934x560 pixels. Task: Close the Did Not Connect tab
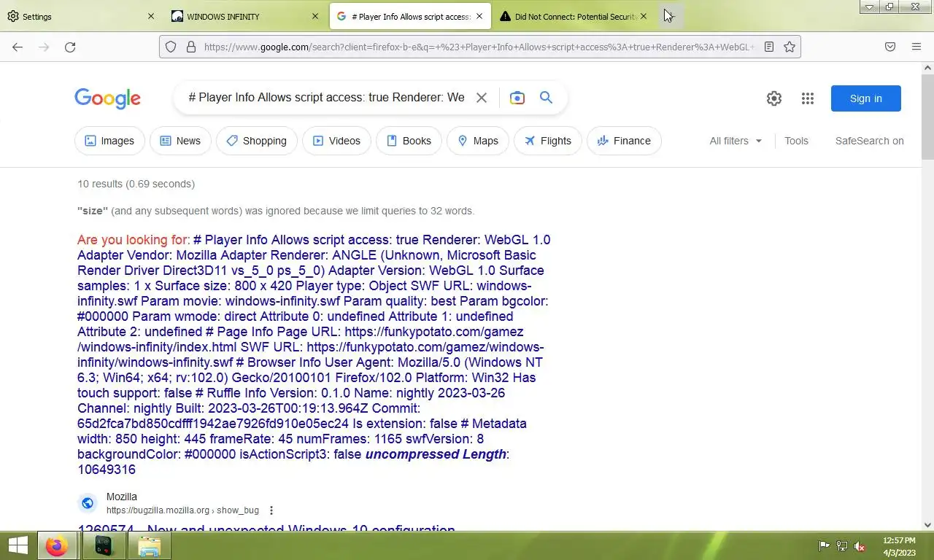point(643,16)
